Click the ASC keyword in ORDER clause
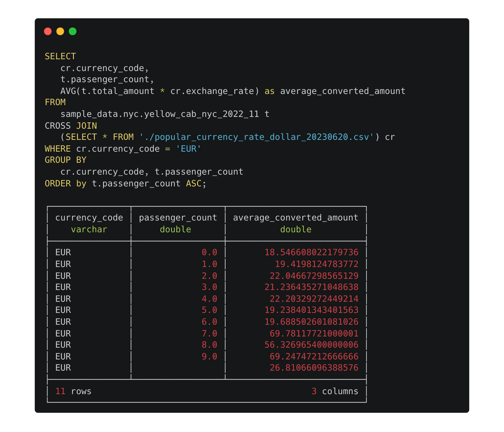This screenshot has width=504, height=432. pyautogui.click(x=194, y=184)
